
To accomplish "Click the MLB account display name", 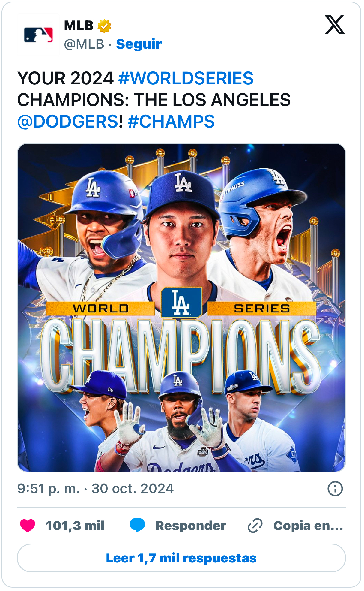I will [79, 26].
